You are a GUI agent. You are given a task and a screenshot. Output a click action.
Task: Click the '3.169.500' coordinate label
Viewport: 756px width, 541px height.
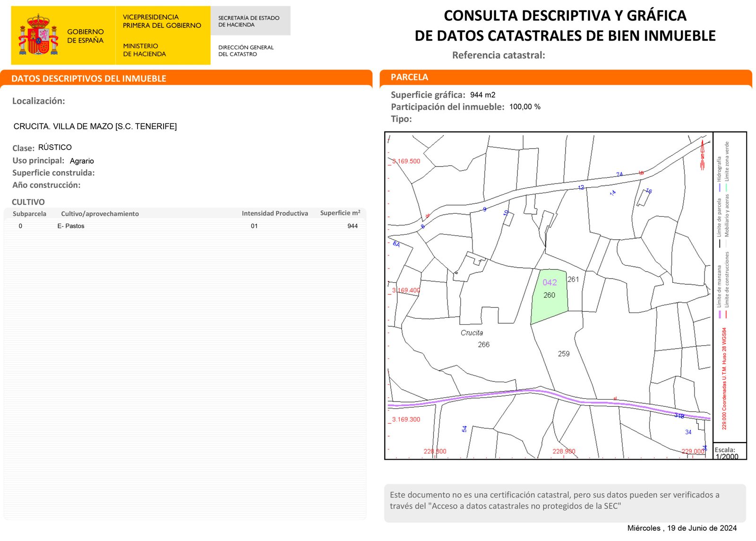pyautogui.click(x=406, y=161)
